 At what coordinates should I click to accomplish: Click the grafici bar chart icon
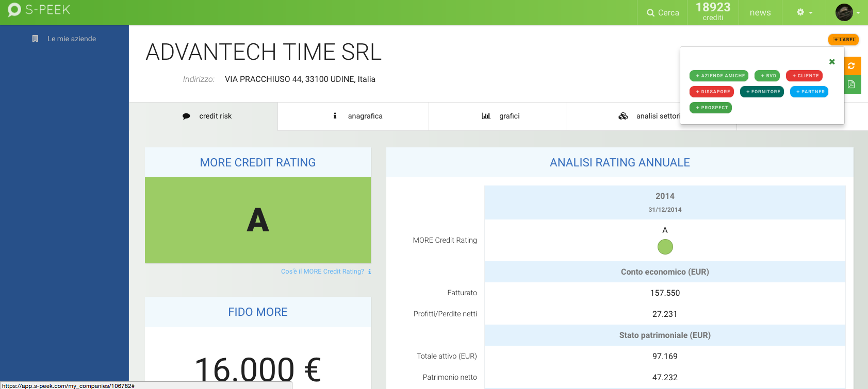click(486, 116)
